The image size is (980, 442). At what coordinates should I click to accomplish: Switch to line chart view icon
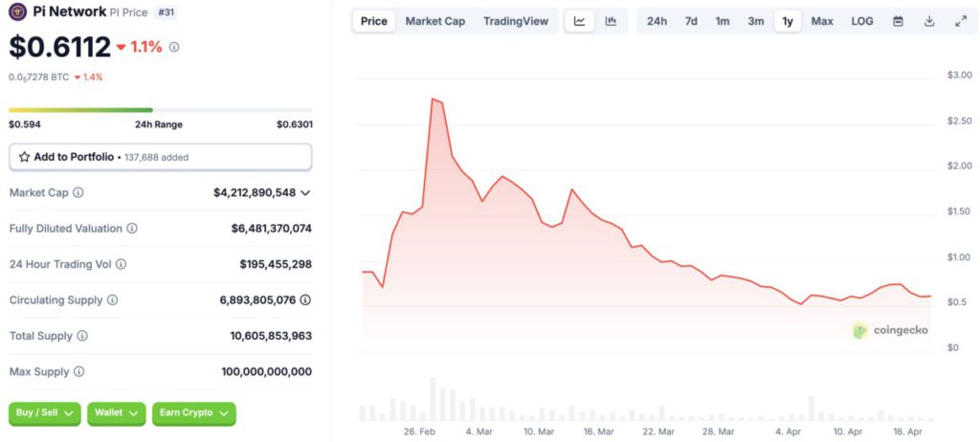pos(579,21)
